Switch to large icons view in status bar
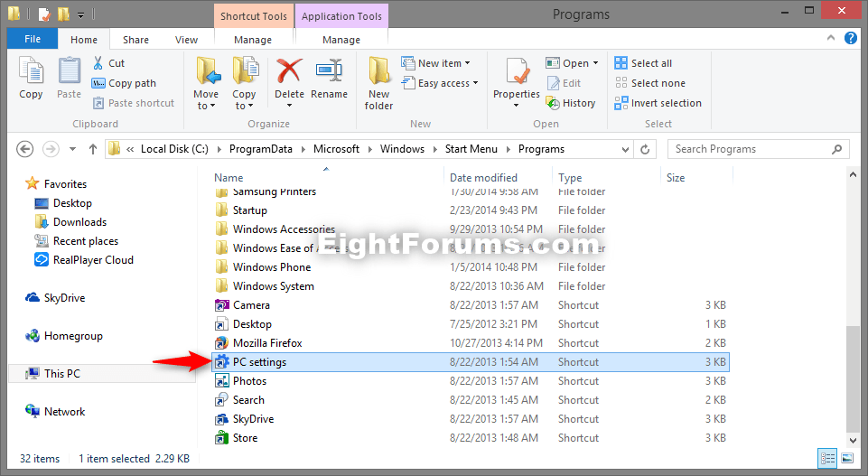Screen dimensions: 868x476 click(847, 458)
